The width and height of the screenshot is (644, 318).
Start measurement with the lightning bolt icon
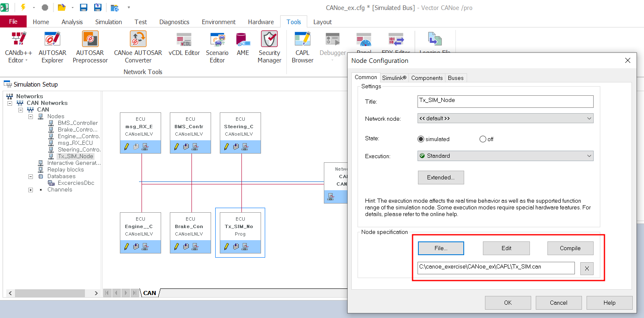tap(23, 7)
